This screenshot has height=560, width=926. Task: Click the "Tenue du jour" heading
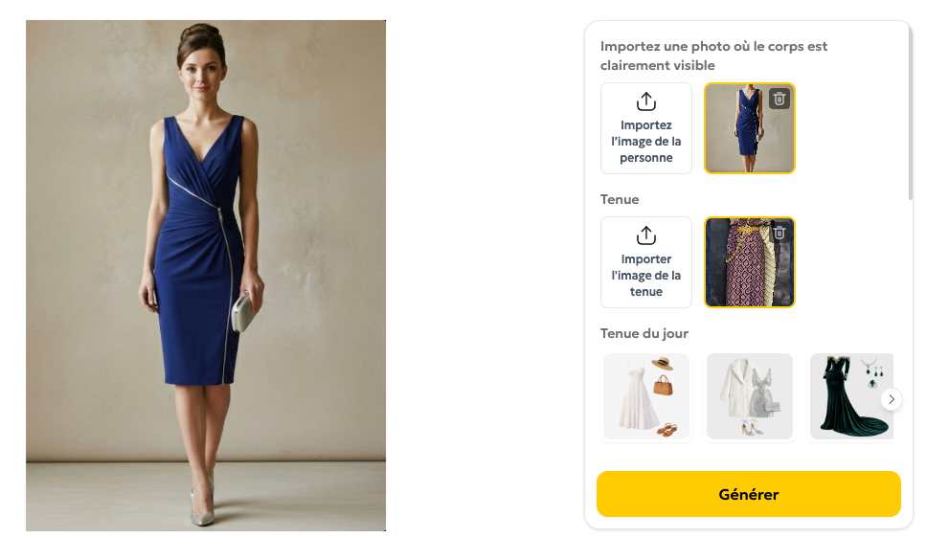[x=644, y=334]
